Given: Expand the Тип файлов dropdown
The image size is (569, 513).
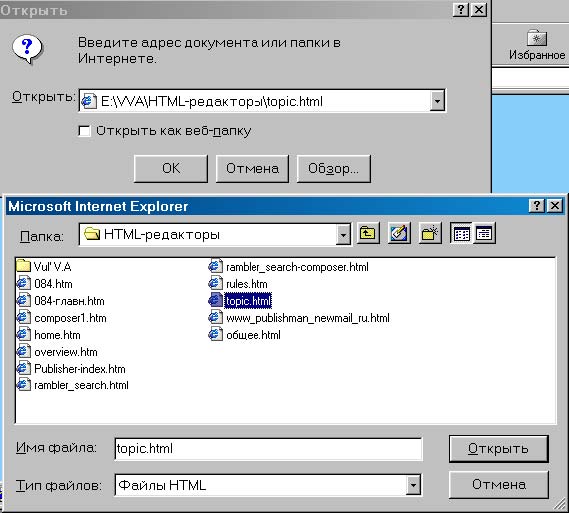Looking at the screenshot, I should tap(413, 485).
